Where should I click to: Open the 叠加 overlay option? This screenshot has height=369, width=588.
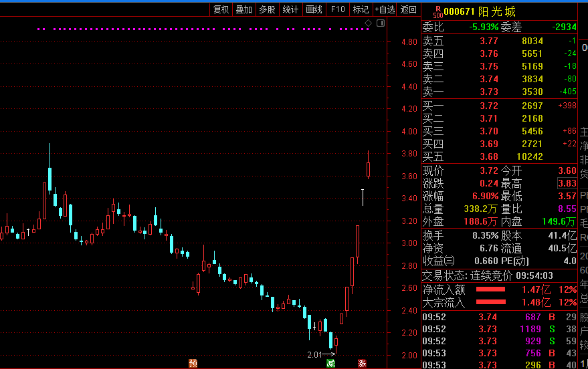point(244,9)
